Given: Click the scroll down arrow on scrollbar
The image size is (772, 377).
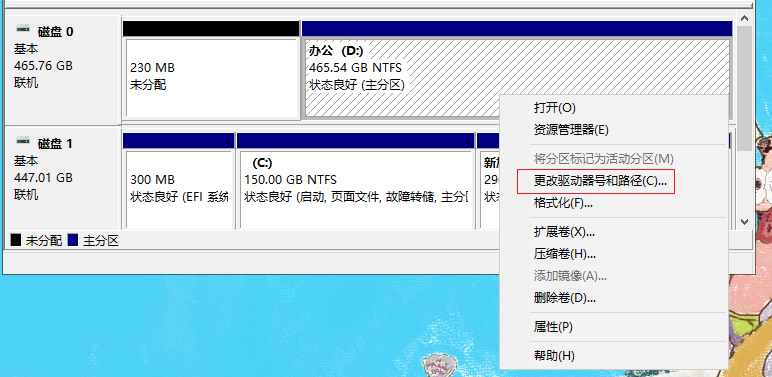Looking at the screenshot, I should pyautogui.click(x=745, y=222).
